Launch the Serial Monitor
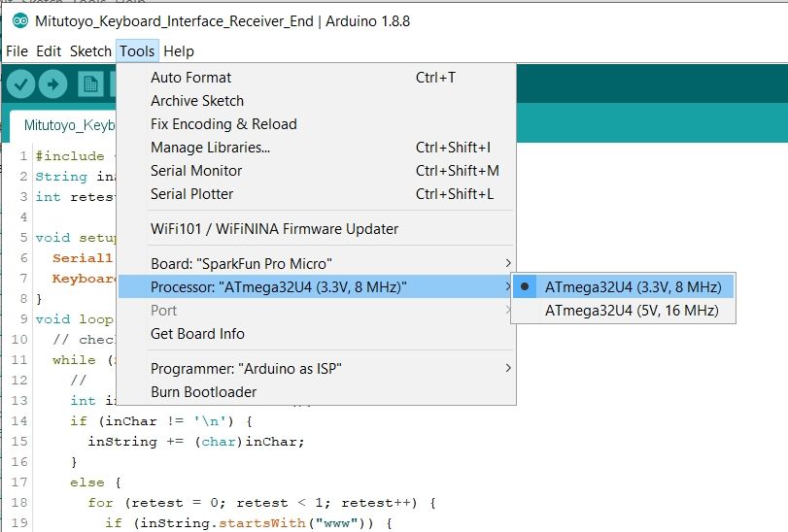The width and height of the screenshot is (788, 532). [x=317, y=171]
